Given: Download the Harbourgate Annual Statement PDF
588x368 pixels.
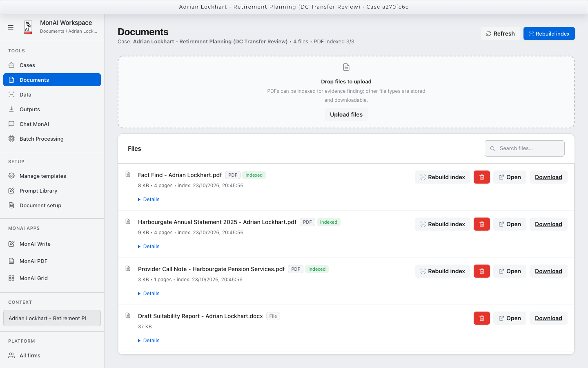Looking at the screenshot, I should tap(548, 224).
